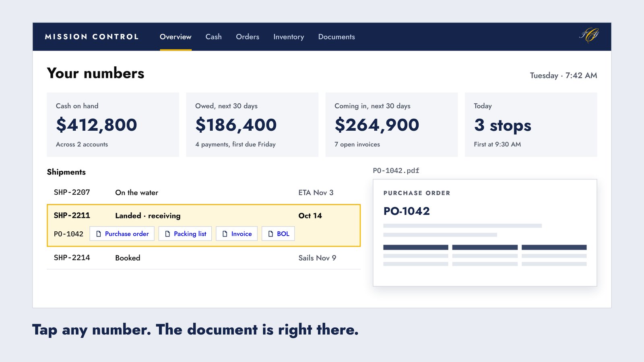
Task: Click the BOL document icon
Action: pyautogui.click(x=270, y=234)
